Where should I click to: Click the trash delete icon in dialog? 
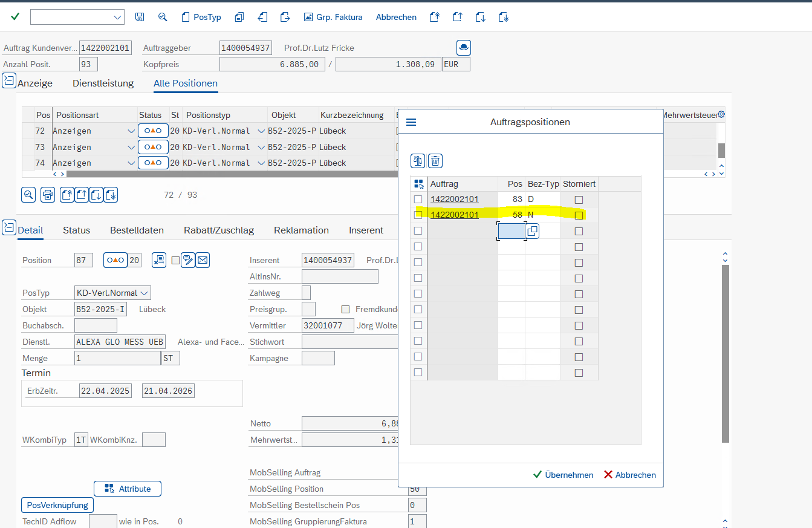(x=435, y=161)
